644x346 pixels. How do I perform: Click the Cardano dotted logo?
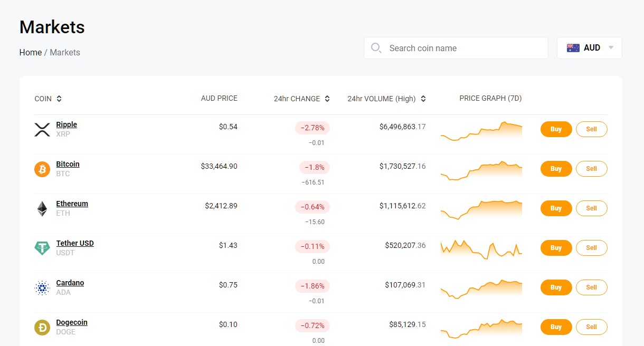point(42,288)
